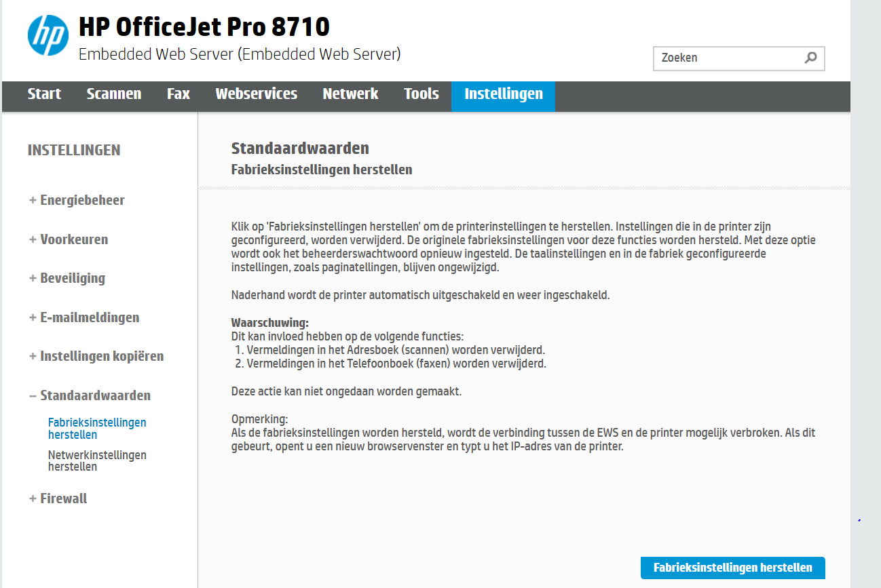The height and width of the screenshot is (588, 881).
Task: Open Fabrieksinstellingen herstellen sidebar link
Action: coord(97,429)
